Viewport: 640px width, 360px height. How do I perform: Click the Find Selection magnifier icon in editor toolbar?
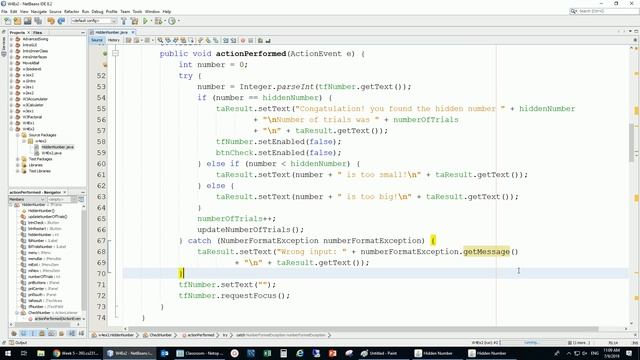tap(160, 40)
